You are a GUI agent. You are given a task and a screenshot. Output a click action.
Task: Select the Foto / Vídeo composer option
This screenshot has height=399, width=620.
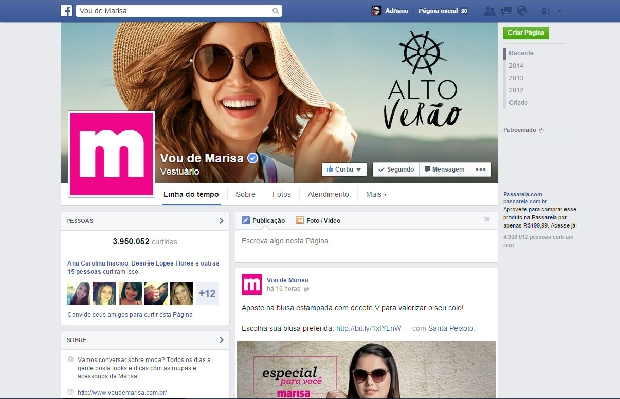click(x=318, y=220)
